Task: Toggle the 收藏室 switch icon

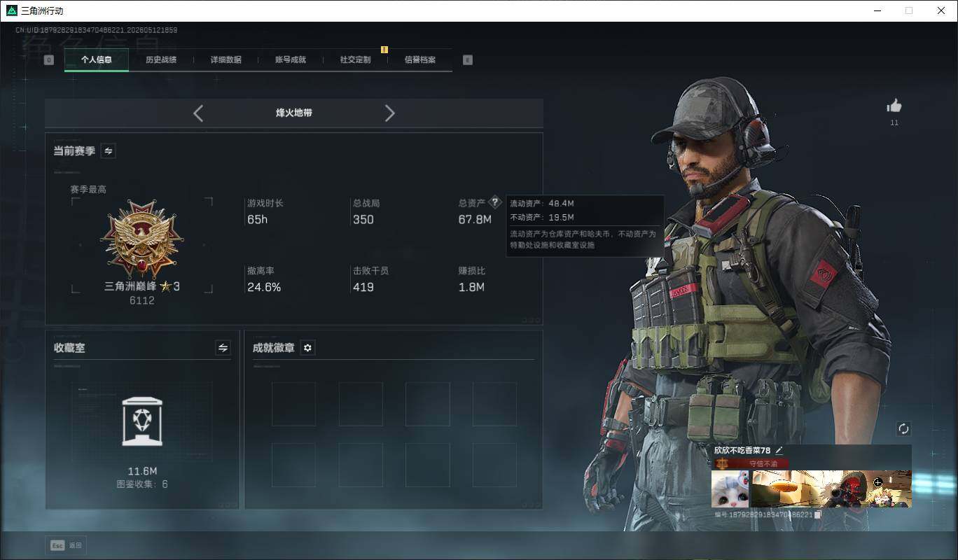Action: click(223, 348)
